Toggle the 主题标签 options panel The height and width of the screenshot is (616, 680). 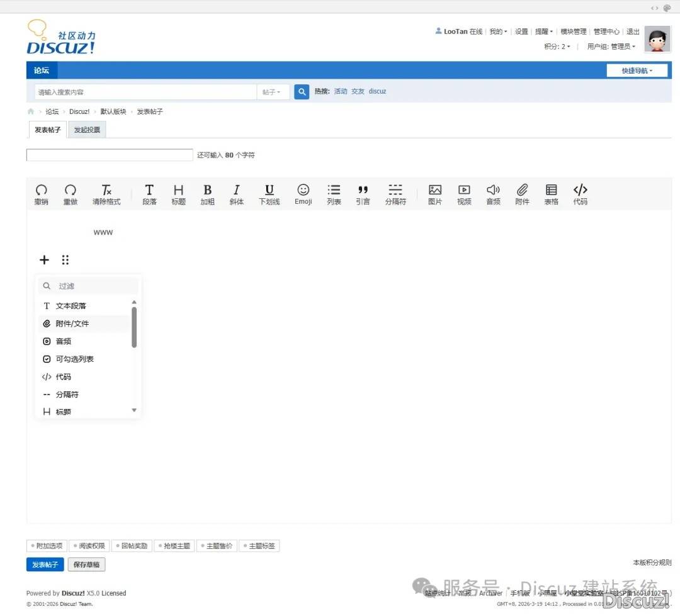pos(259,546)
